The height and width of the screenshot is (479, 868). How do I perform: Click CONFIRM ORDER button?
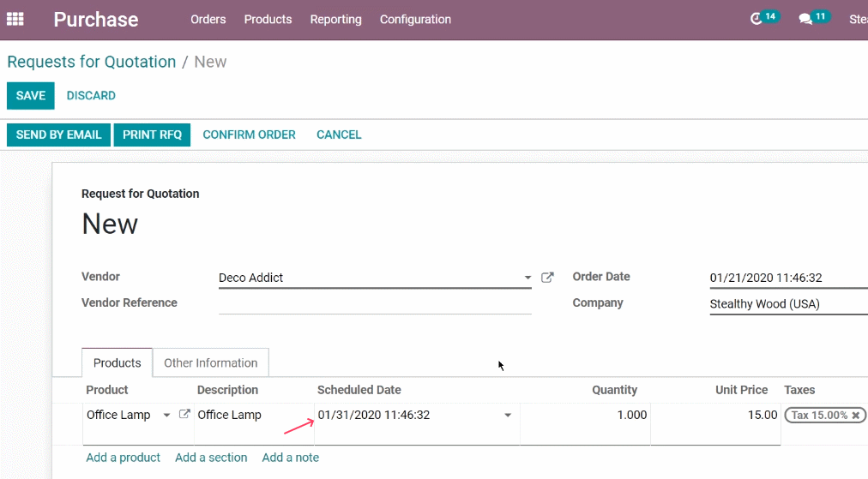(249, 135)
